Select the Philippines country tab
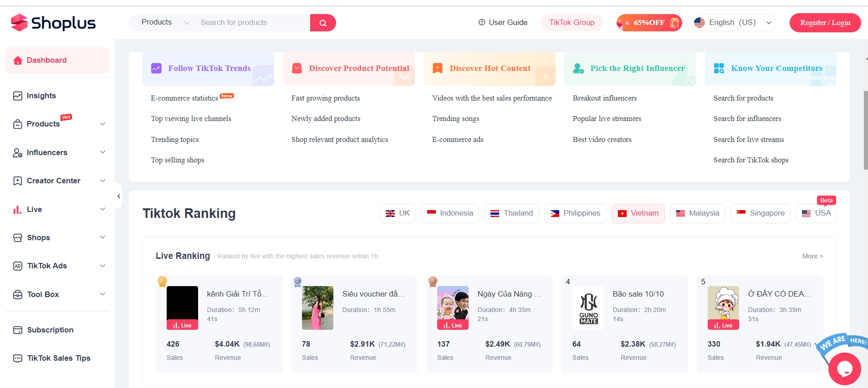The image size is (868, 388). [x=575, y=213]
